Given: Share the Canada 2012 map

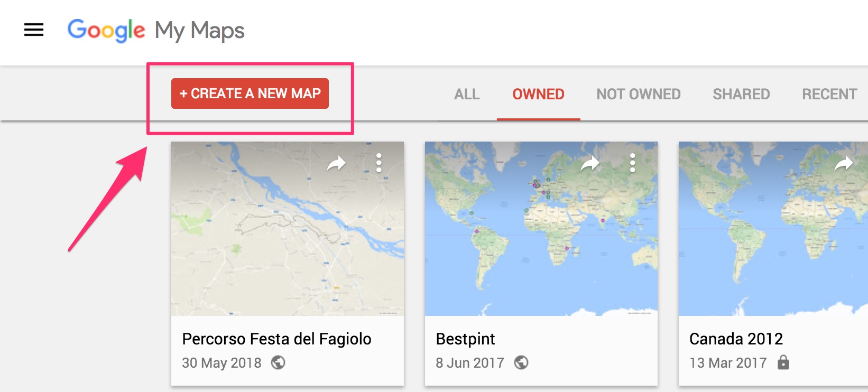Looking at the screenshot, I should point(844,164).
